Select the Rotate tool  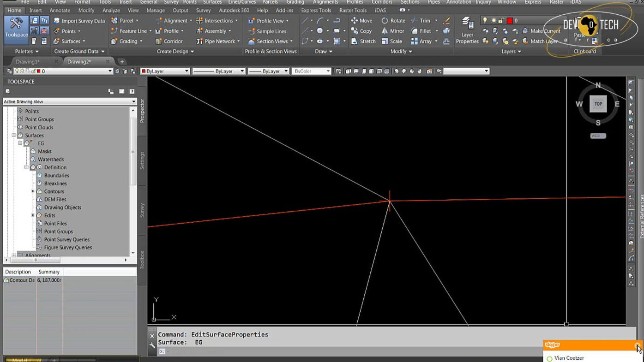(x=393, y=21)
